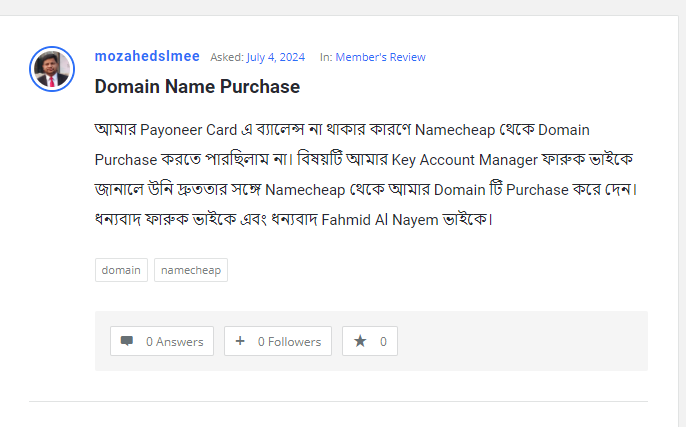The width and height of the screenshot is (686, 427).
Task: Click the favorite count beside the star
Action: pyautogui.click(x=383, y=342)
